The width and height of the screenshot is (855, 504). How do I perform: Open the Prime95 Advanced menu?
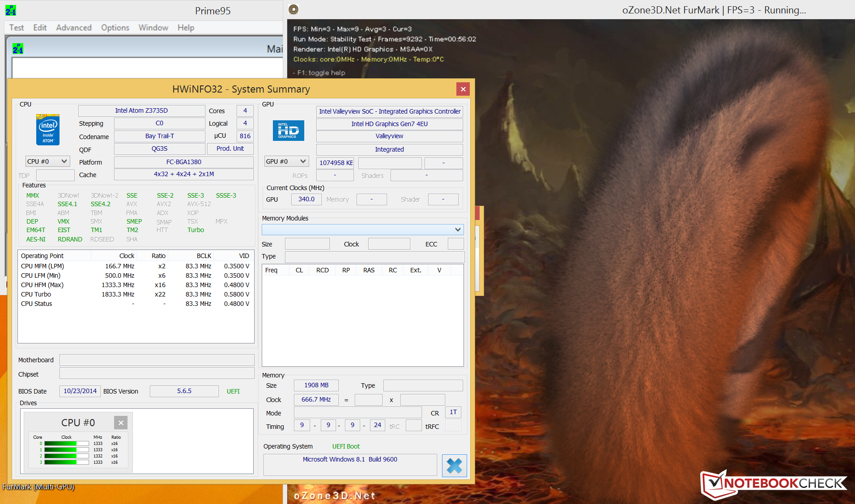pos(74,28)
